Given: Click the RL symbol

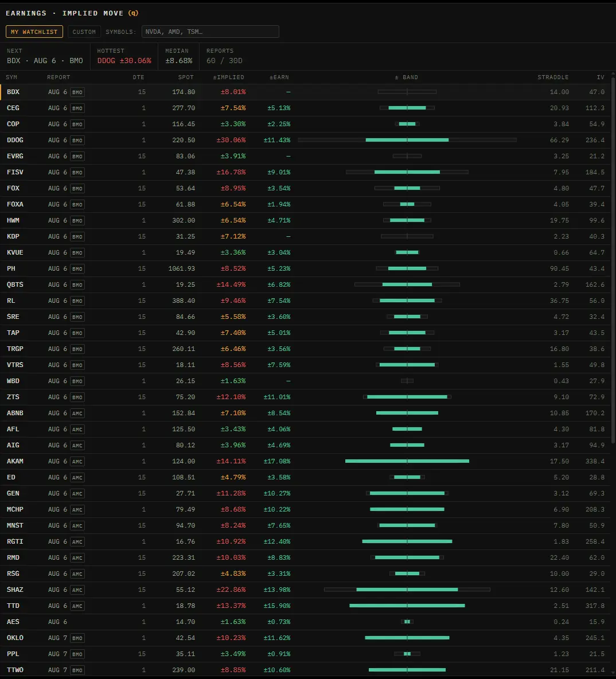Looking at the screenshot, I should [x=11, y=301].
